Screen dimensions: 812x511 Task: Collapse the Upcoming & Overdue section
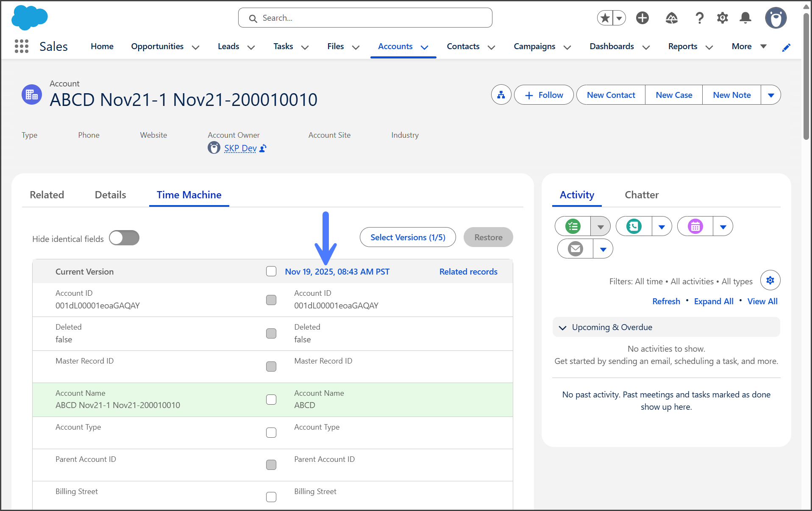(563, 328)
